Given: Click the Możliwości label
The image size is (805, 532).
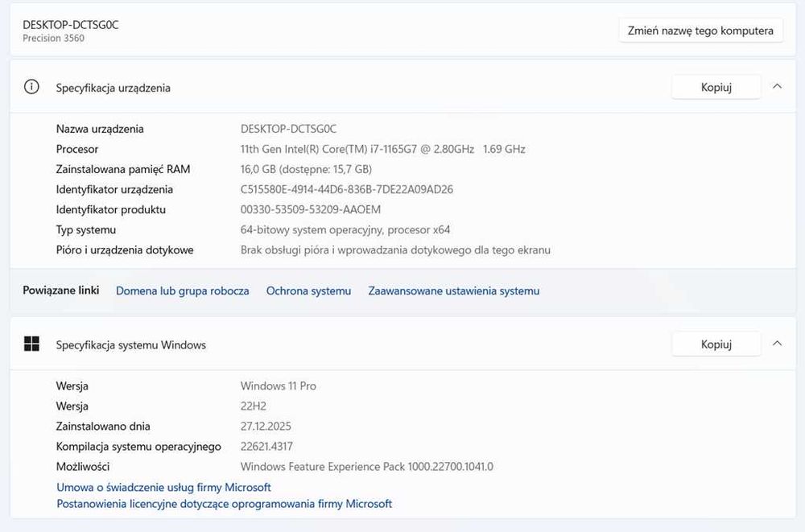Looking at the screenshot, I should point(83,467).
